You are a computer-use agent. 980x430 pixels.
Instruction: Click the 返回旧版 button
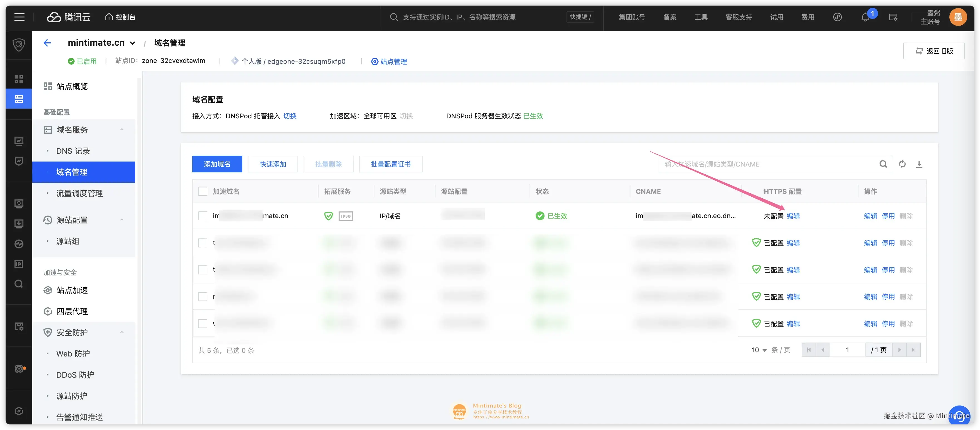[934, 51]
